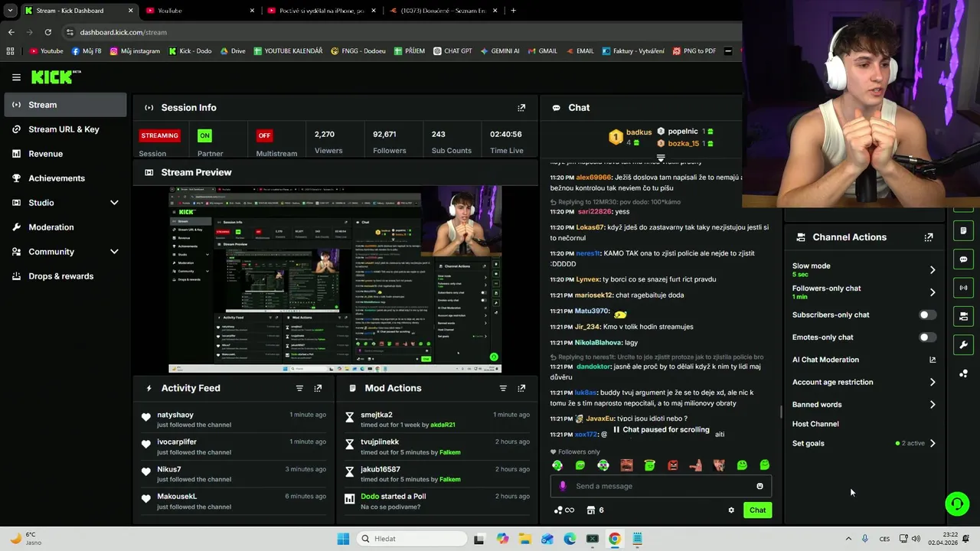The image size is (980, 551).
Task: Select Stream in the sidebar
Action: coord(65,105)
